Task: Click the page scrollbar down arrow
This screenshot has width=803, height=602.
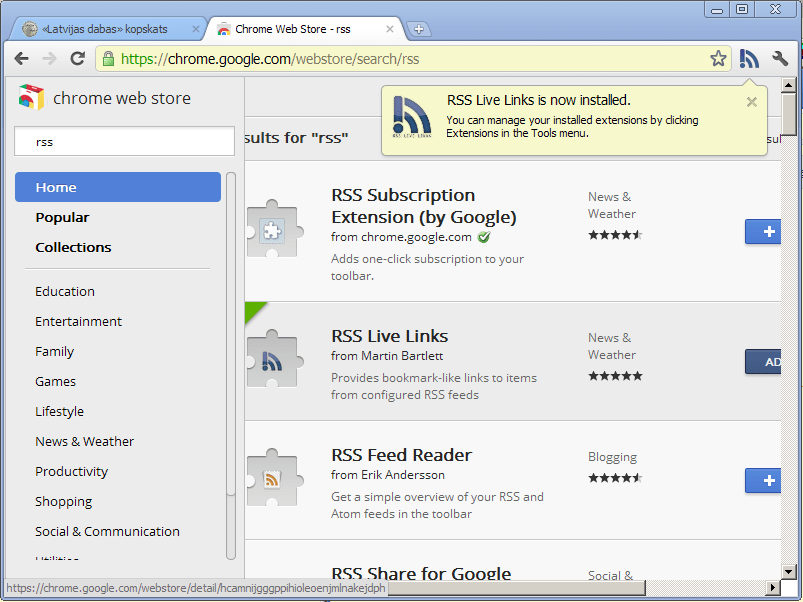Action: 789,572
